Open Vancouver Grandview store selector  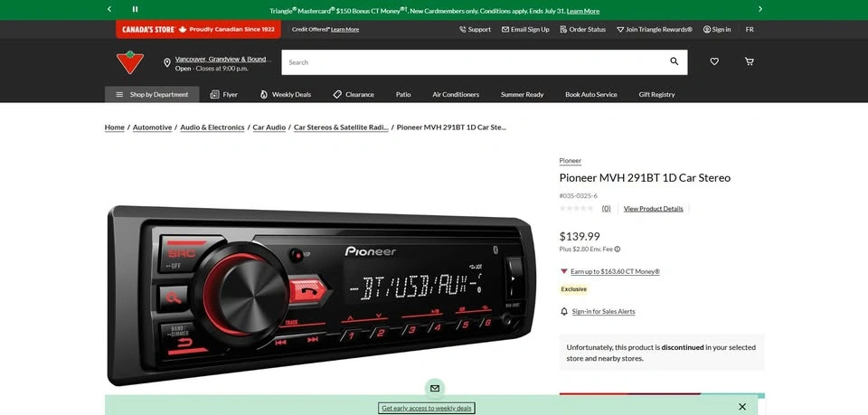222,59
